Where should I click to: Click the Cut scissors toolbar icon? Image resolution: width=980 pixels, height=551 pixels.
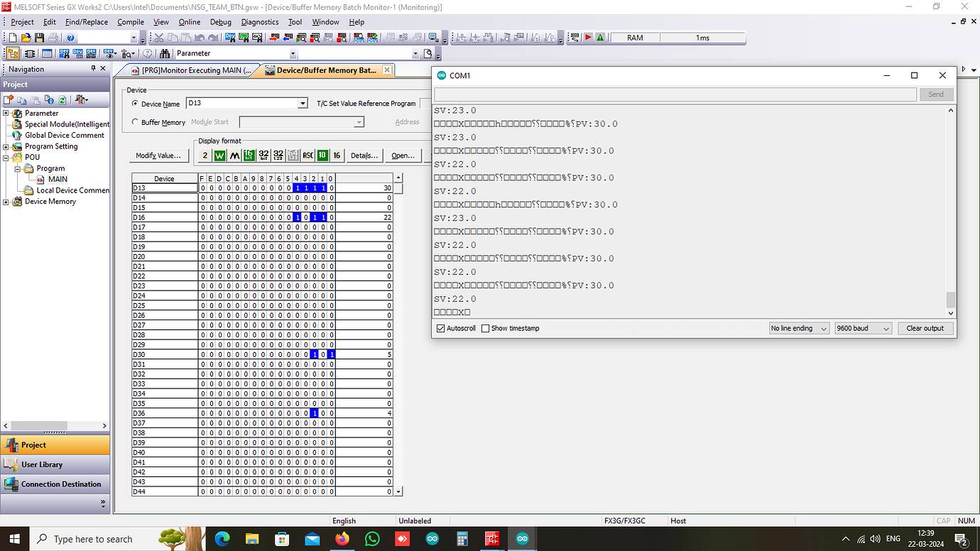pyautogui.click(x=158, y=38)
